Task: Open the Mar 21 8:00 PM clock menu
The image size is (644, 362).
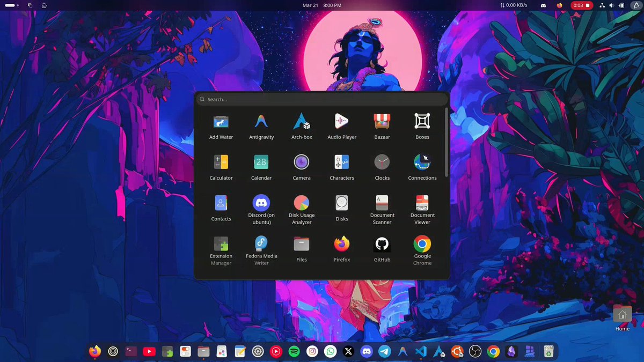Action: coord(322,5)
